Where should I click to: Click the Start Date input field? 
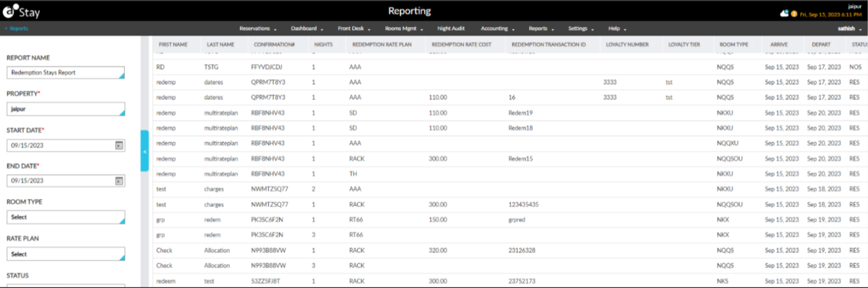pos(59,146)
